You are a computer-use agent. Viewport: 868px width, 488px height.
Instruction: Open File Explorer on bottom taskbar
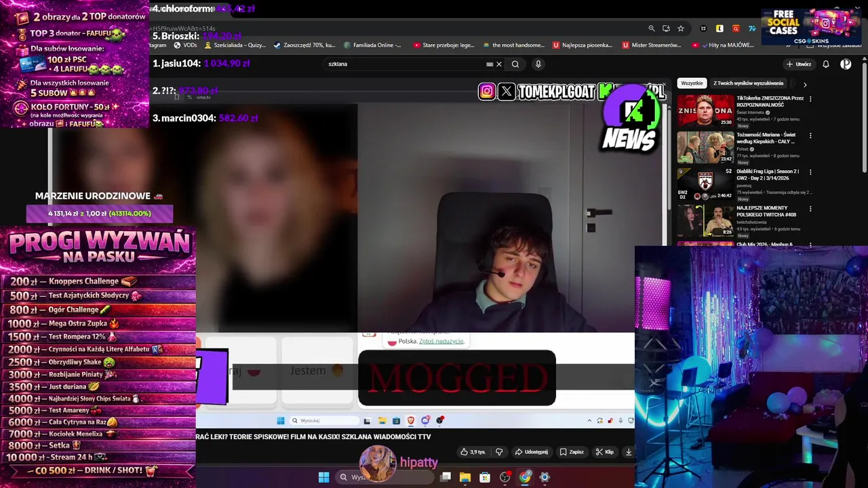coord(465,477)
